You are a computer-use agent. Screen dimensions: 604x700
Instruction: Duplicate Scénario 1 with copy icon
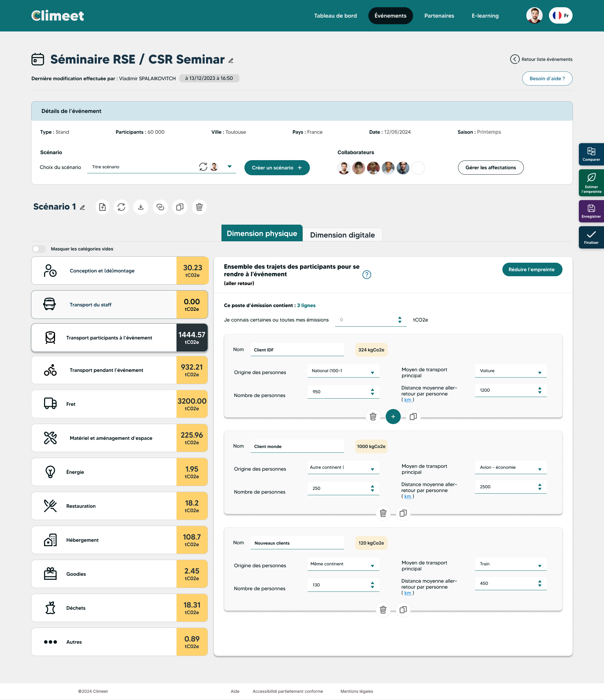(x=180, y=207)
